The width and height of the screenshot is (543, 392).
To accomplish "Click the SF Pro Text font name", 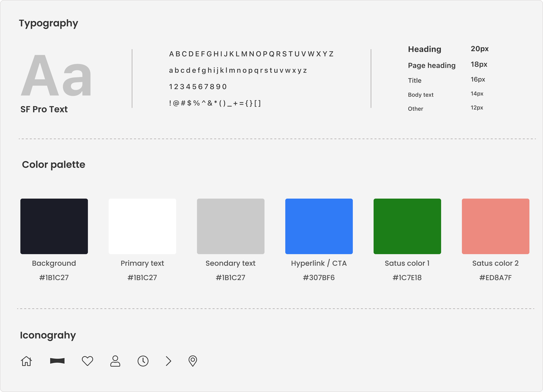I will 44,109.
